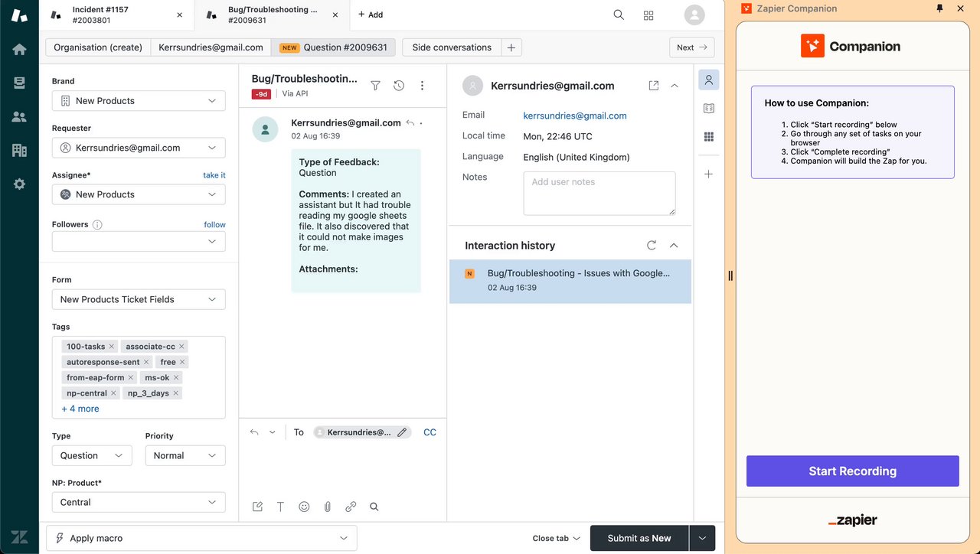Open the Home view in sidebar
Image resolution: width=980 pixels, height=554 pixels.
(x=19, y=49)
